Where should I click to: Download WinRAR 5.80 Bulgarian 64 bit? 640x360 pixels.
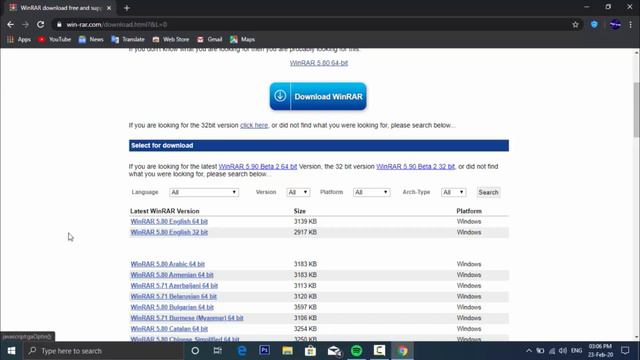pyautogui.click(x=172, y=307)
